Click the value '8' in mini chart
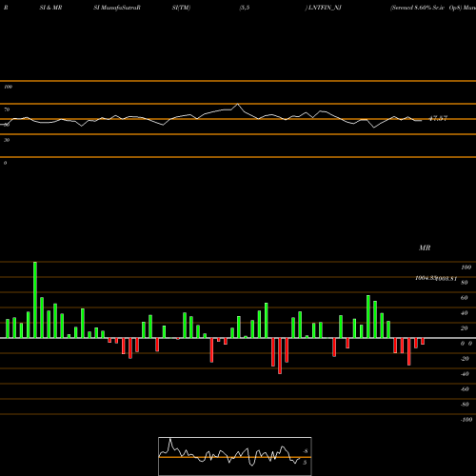The image size is (476, 476). pos(306,451)
